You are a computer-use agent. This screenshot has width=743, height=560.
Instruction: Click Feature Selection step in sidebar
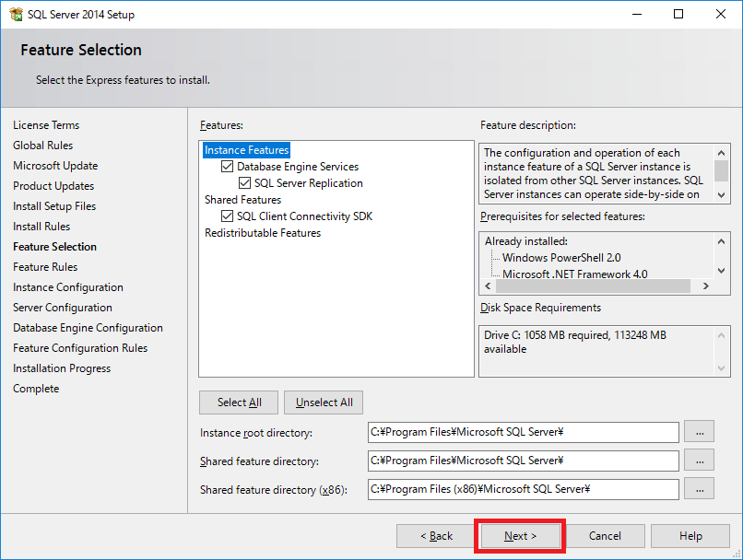tap(54, 247)
